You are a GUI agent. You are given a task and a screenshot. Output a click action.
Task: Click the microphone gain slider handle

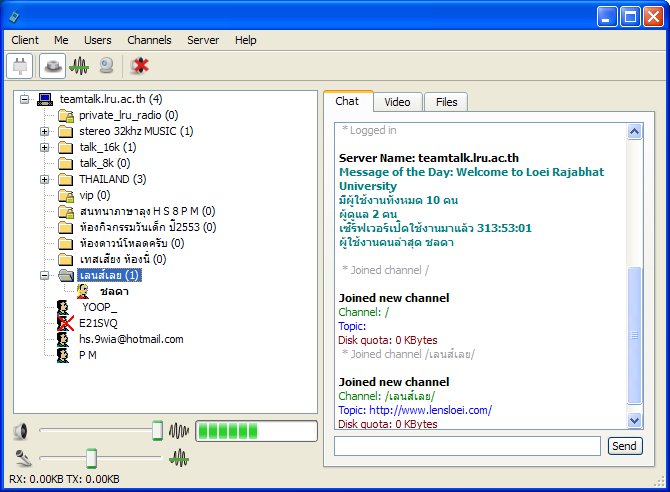[x=91, y=459]
